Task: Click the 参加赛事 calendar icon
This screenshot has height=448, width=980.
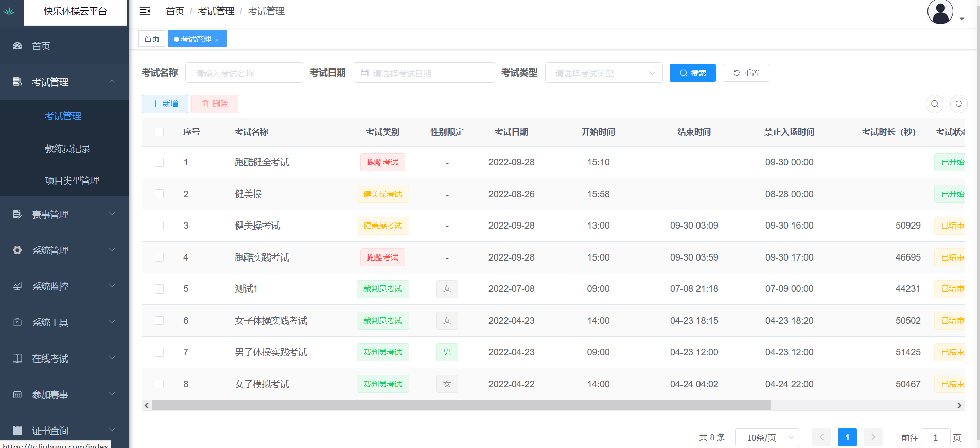Action: 17,394
